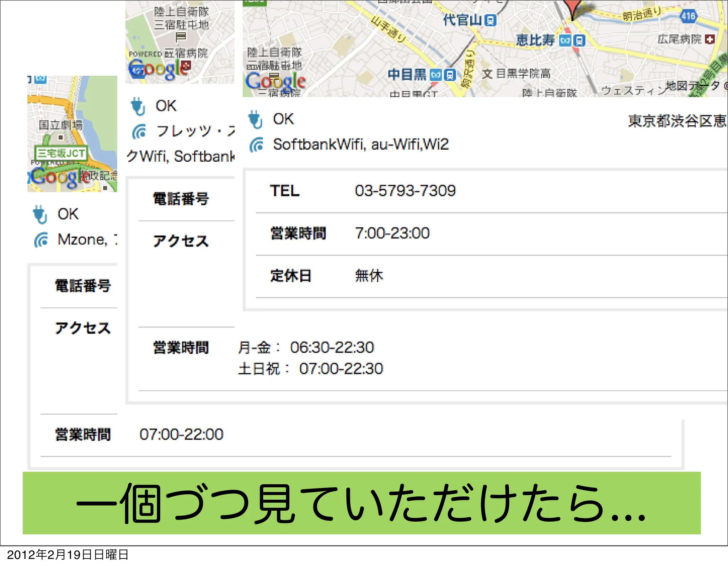Click the 広尾病院 hospital cross icon
728x566 pixels.
[x=710, y=39]
